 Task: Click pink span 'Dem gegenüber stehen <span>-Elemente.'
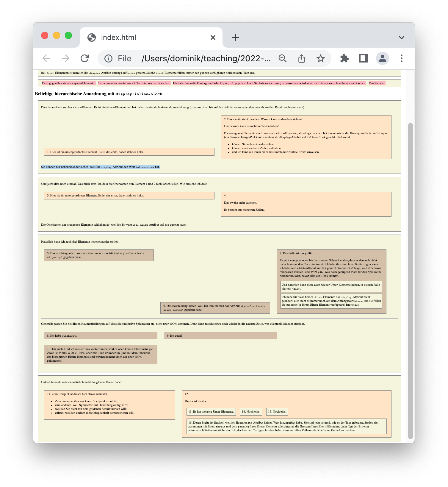click(x=69, y=83)
